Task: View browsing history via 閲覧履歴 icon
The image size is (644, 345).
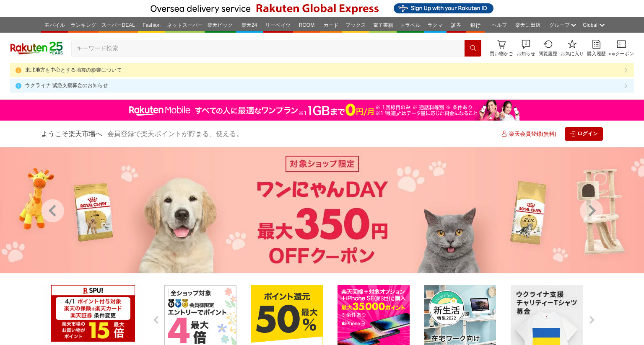Action: [548, 48]
